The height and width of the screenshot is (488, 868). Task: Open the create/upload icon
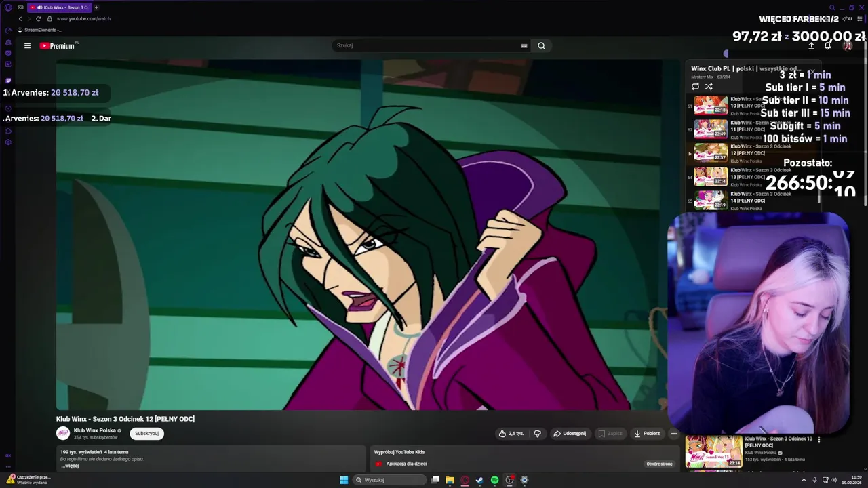[811, 45]
